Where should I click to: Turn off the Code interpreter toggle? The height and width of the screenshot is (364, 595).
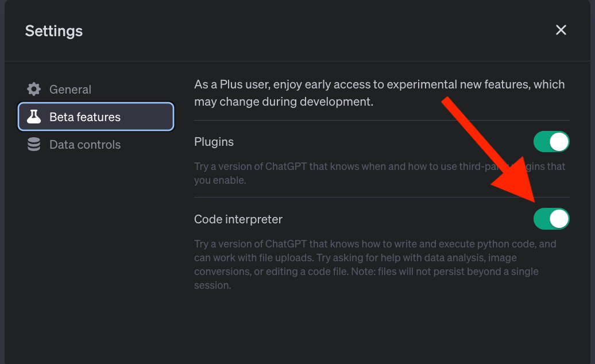[x=551, y=219]
